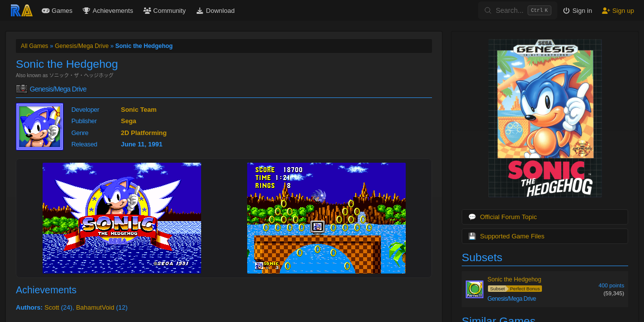
Task: Go to All Games breadcrumb
Action: tap(34, 46)
